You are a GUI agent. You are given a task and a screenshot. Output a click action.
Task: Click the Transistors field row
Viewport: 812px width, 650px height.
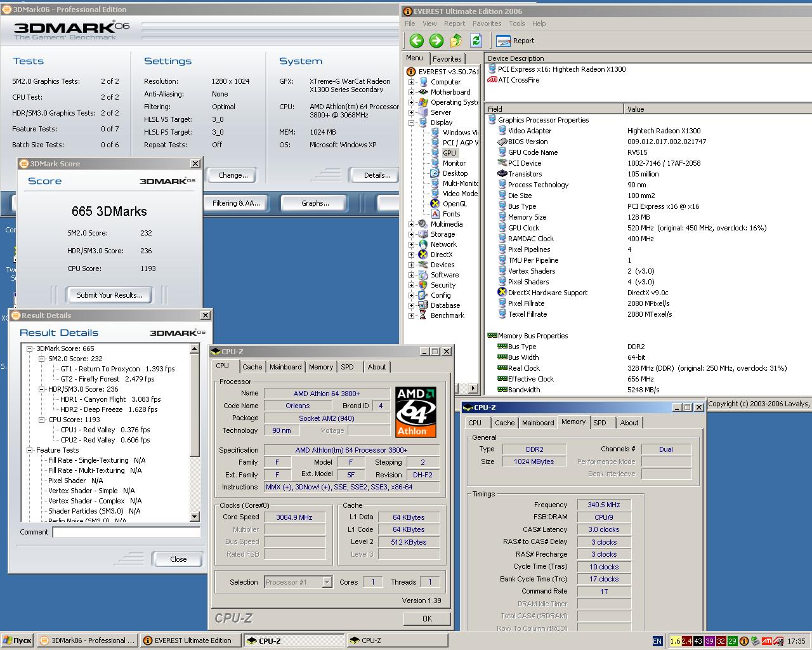click(x=647, y=174)
